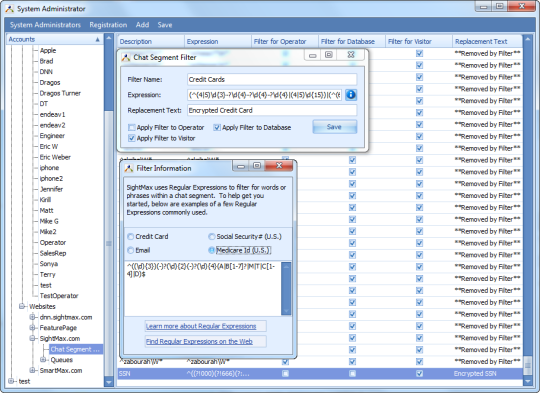Enable Apply Filter to Operator checkbox
This screenshot has height=393, width=540.
[131, 127]
